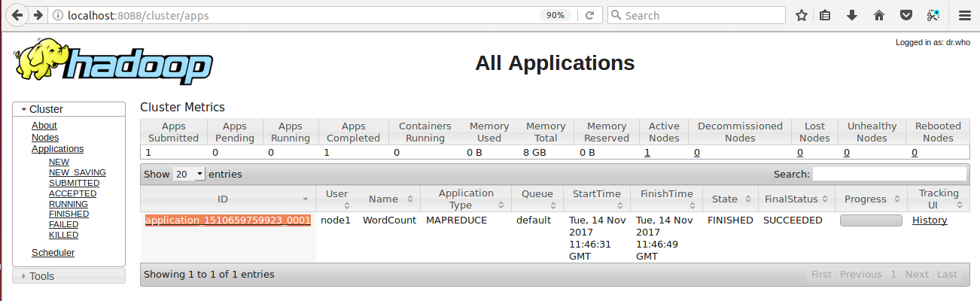Click the Hadoop elephant logo
This screenshot has height=301, width=980.
click(112, 62)
